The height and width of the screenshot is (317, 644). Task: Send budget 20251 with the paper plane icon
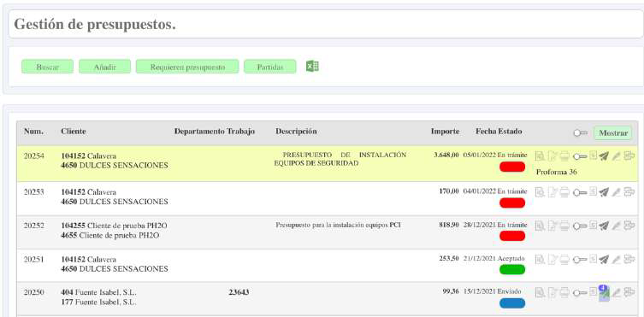tap(603, 259)
